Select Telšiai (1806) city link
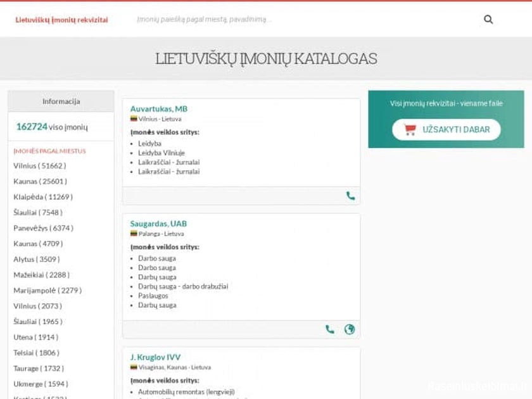The height and width of the screenshot is (399, 532). coord(36,353)
